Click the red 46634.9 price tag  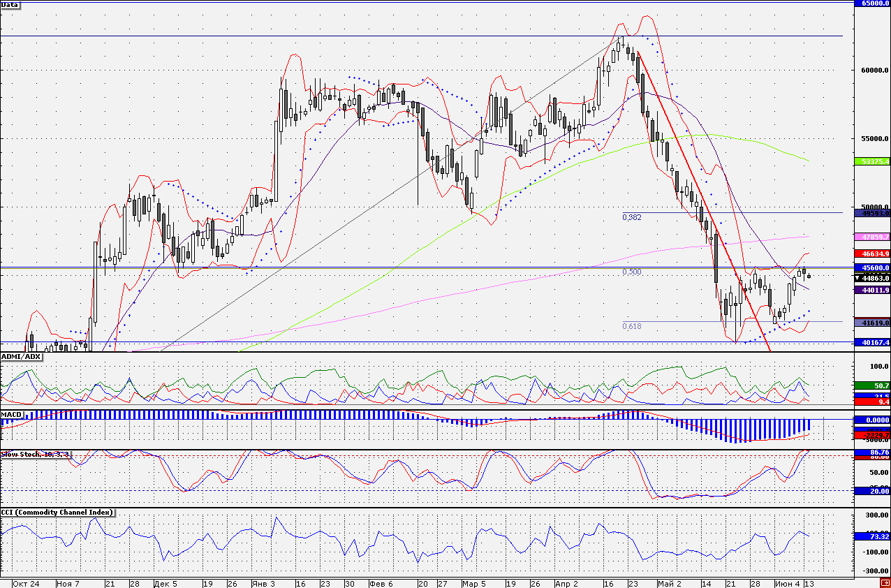pyautogui.click(x=873, y=253)
